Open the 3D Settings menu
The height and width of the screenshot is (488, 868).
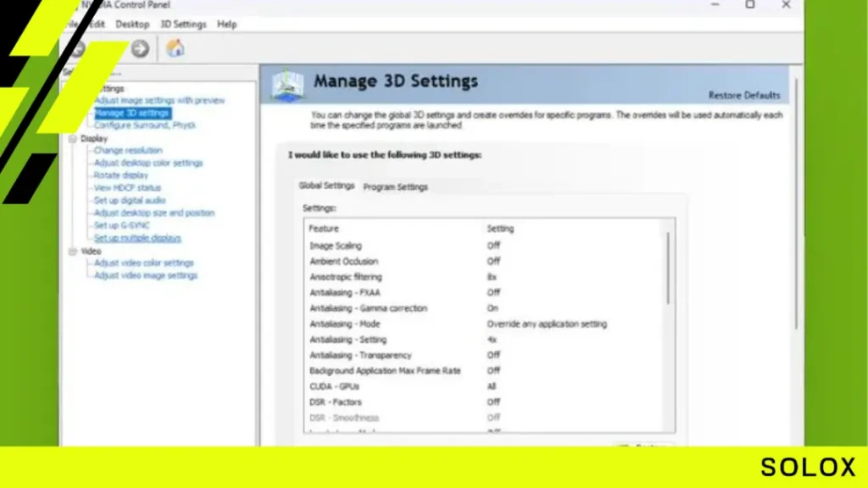(x=183, y=25)
